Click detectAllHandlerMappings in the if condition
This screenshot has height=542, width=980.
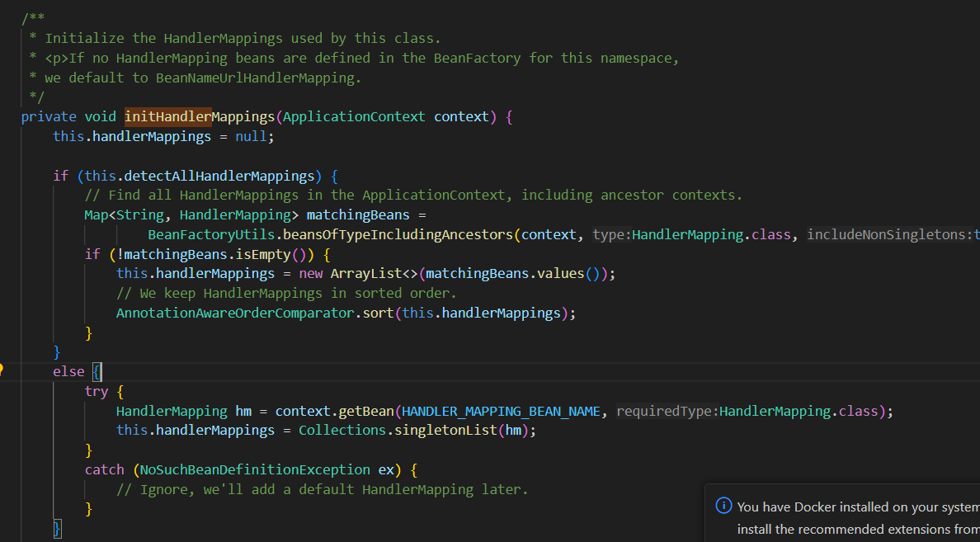(219, 176)
